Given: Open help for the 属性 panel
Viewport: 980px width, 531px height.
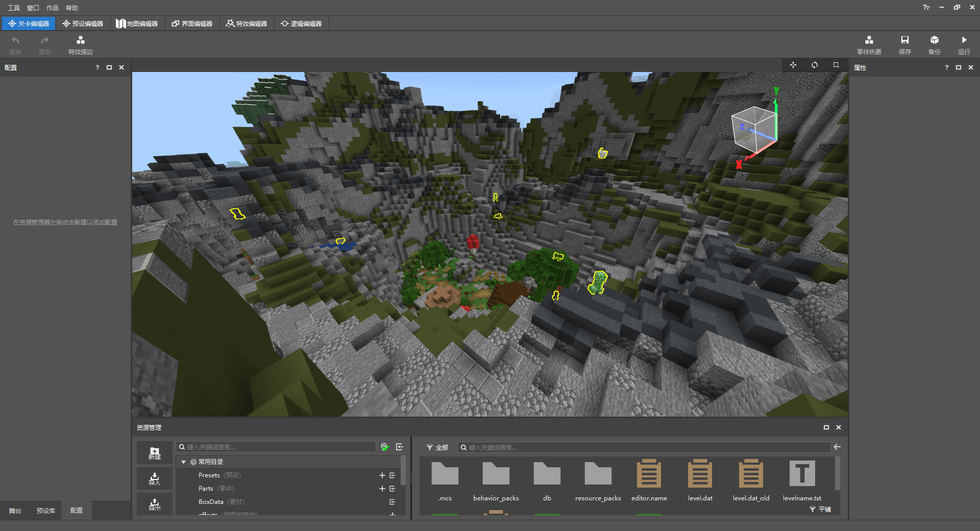Looking at the screenshot, I should pyautogui.click(x=947, y=67).
